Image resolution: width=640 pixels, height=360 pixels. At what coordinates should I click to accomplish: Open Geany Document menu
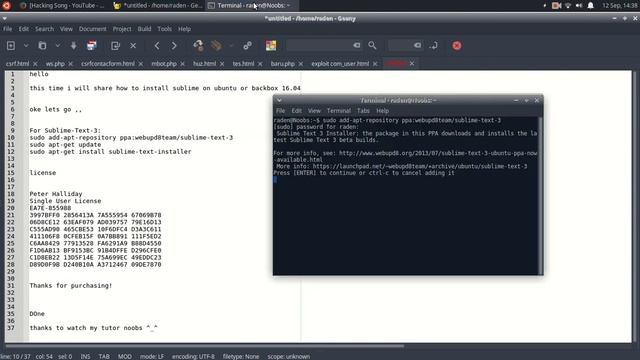click(x=93, y=29)
